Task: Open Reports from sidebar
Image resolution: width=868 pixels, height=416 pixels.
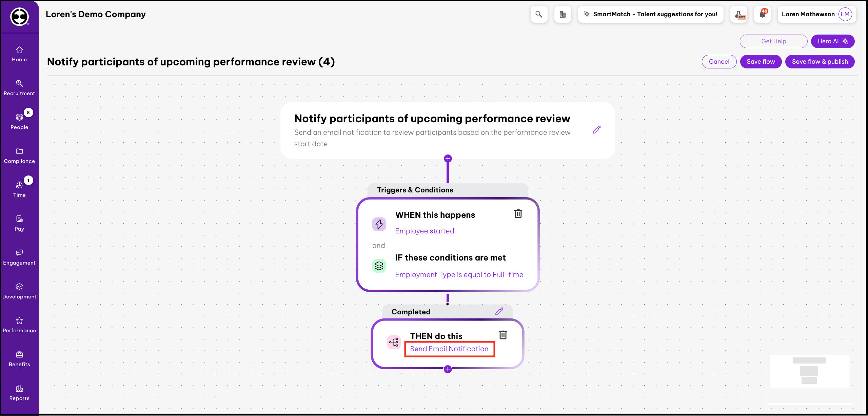Action: point(19,392)
